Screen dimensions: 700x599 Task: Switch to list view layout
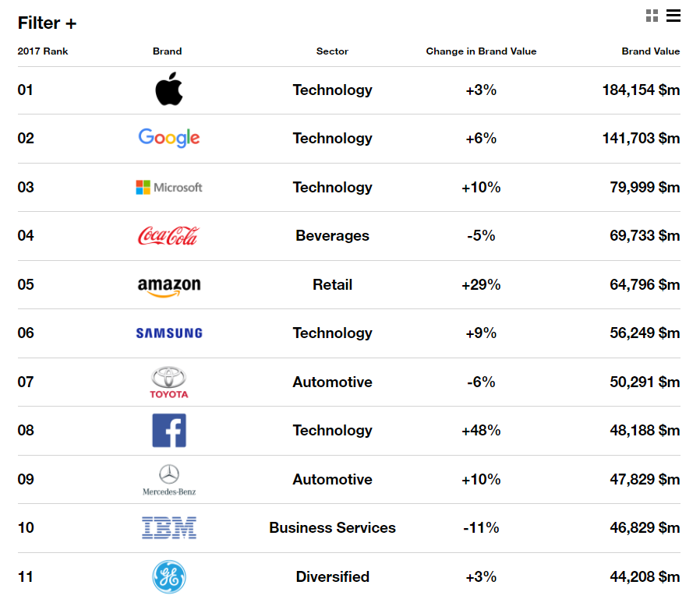coord(673,15)
